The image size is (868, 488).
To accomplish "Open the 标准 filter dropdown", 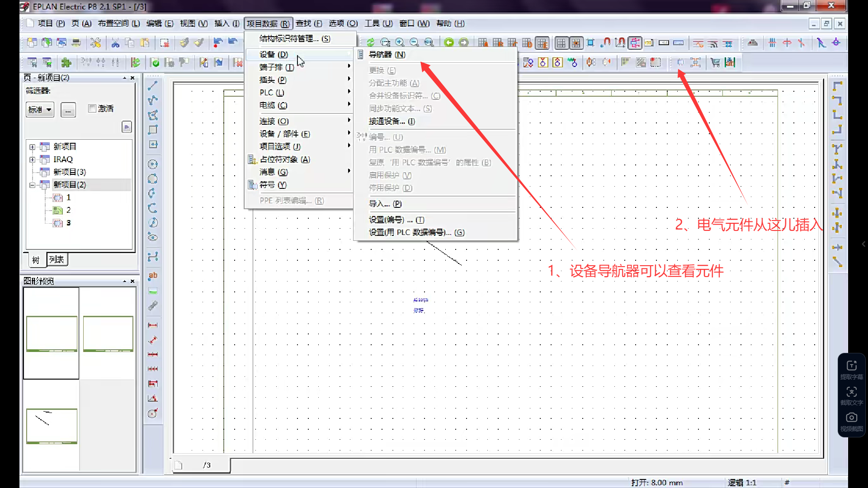I will [40, 110].
